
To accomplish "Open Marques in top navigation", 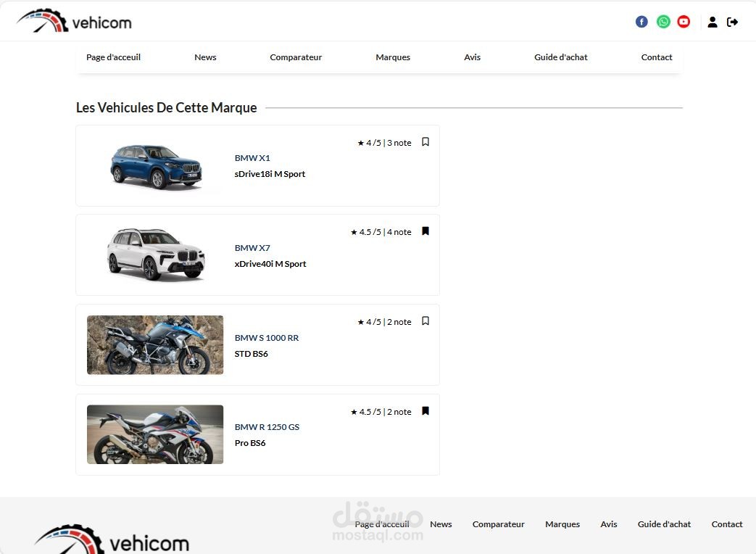I will (x=393, y=57).
